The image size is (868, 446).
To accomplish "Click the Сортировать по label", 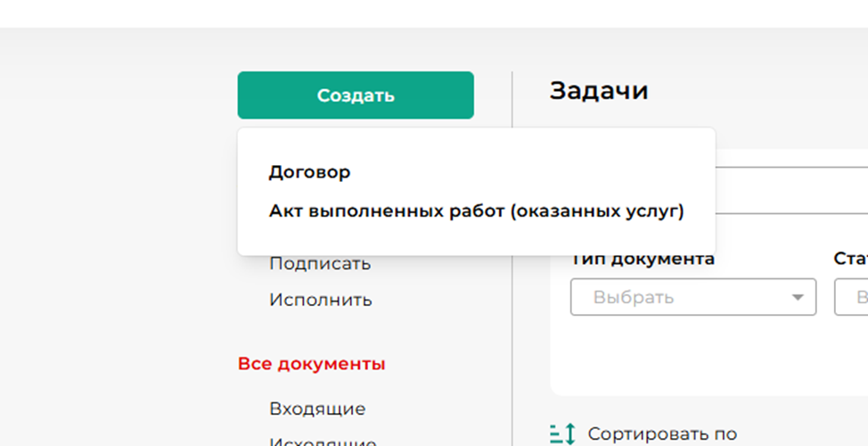I will (662, 434).
